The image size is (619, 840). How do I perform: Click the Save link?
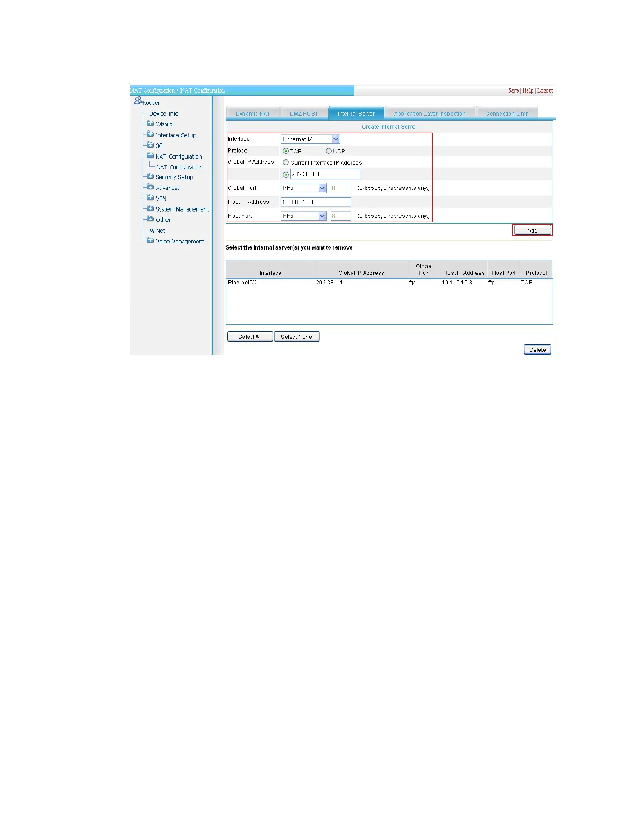pyautogui.click(x=513, y=90)
